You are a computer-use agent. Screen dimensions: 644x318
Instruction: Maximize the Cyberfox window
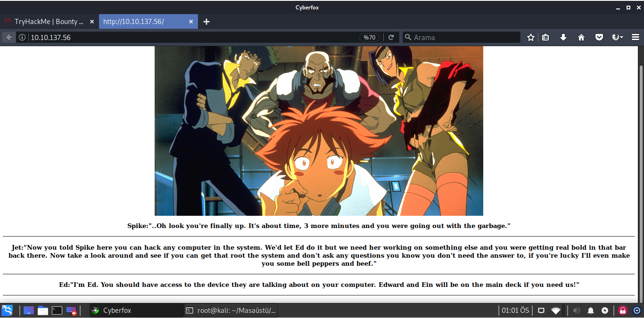[x=628, y=8]
